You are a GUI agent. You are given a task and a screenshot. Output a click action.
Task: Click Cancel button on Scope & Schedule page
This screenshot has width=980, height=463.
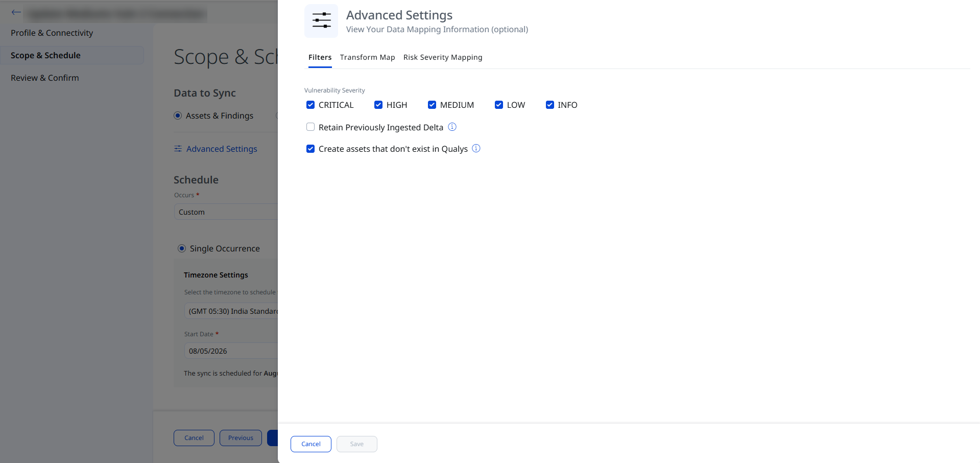click(x=194, y=438)
